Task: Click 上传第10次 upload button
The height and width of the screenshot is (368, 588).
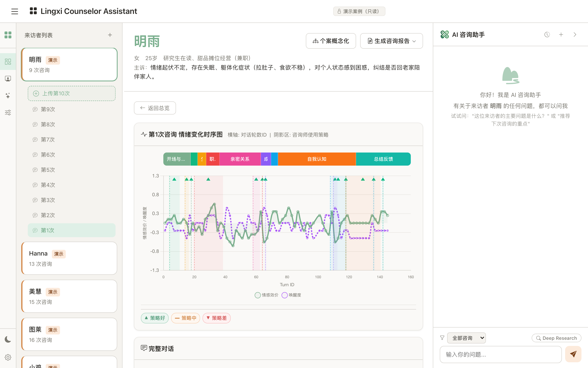Action: [71, 93]
